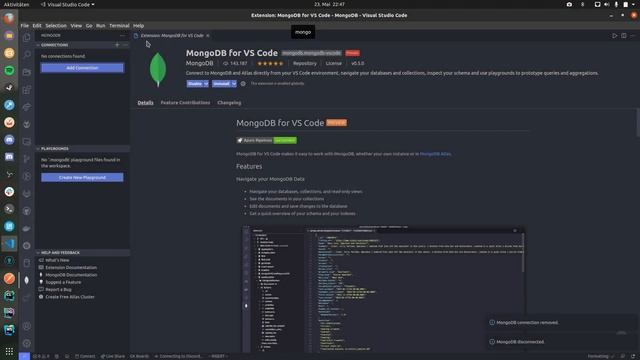Click the MongoDB publisher name
The image size is (640, 360).
[200, 63]
